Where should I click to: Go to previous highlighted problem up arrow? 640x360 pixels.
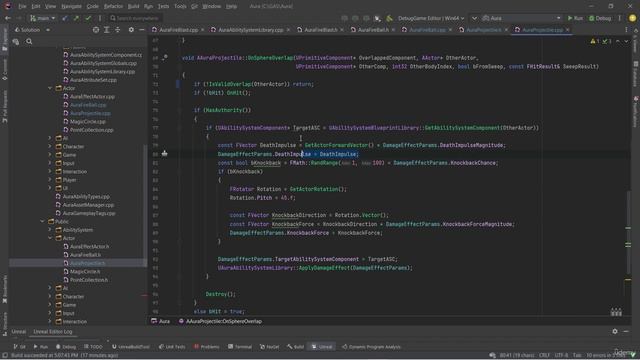click(618, 41)
